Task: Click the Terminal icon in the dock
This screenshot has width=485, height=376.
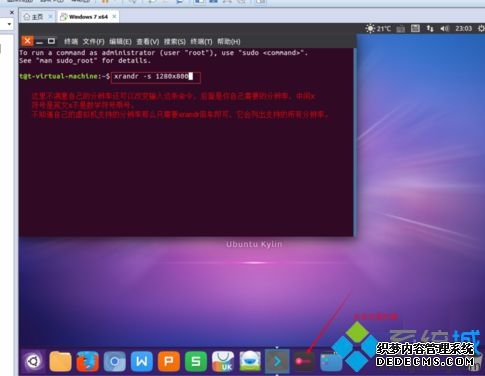Action: [x=277, y=361]
